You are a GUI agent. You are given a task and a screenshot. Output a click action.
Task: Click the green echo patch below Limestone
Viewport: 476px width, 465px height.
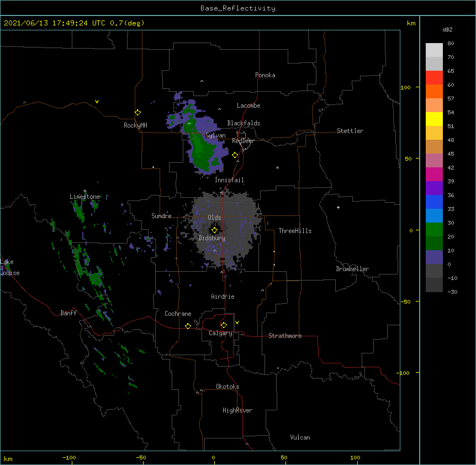[x=80, y=211]
